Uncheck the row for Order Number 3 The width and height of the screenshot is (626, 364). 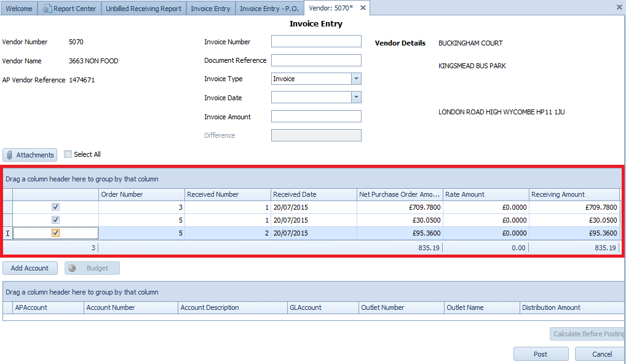[x=56, y=207]
